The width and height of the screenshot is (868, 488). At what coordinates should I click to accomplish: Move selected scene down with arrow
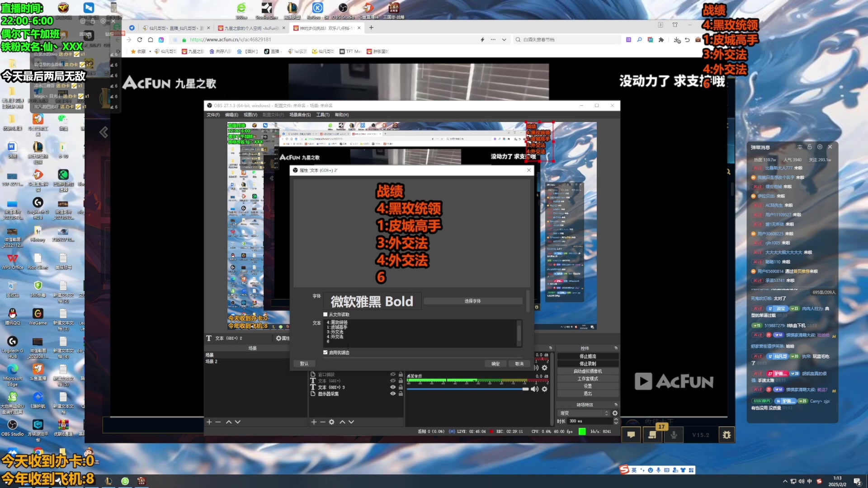coord(238,422)
